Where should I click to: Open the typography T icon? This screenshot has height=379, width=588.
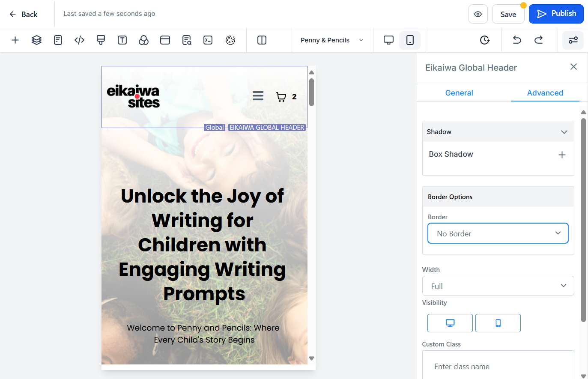pos(122,40)
